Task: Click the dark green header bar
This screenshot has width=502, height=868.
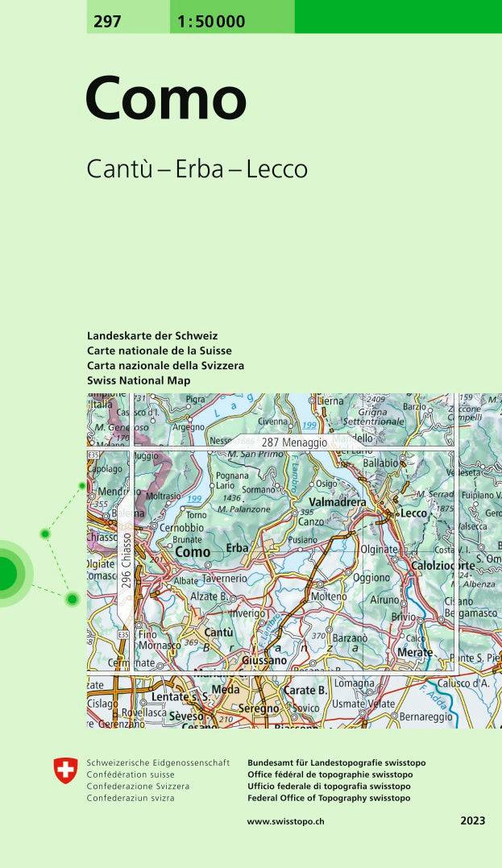Action: (x=398, y=16)
